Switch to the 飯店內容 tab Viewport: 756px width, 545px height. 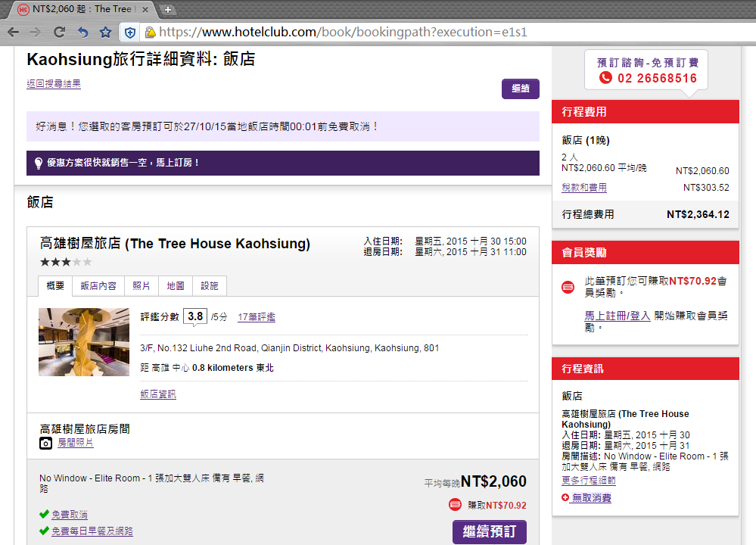[x=98, y=286]
